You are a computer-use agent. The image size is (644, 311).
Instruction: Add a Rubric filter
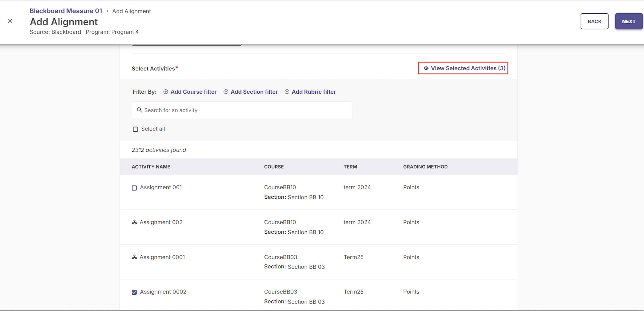[x=310, y=92]
